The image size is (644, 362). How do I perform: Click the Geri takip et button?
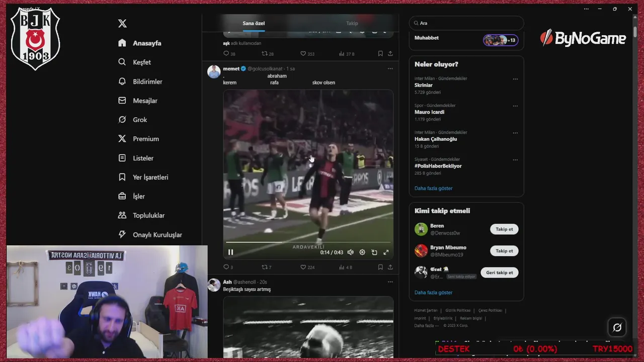500,273
